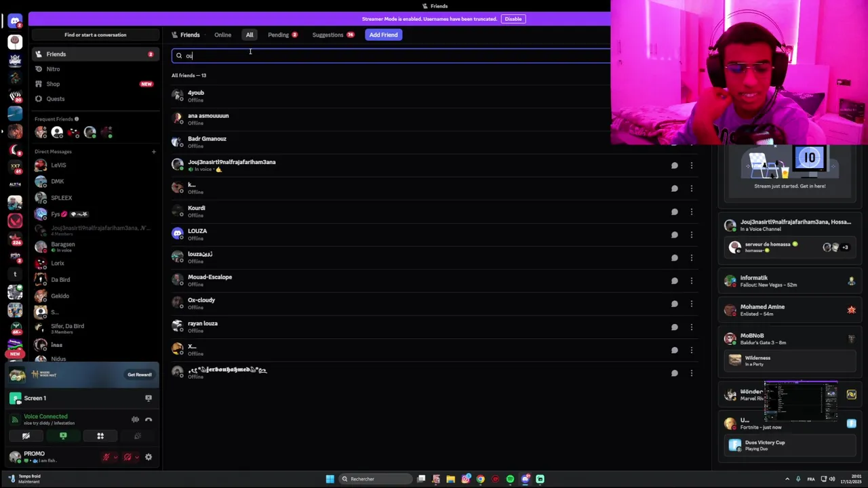The width and height of the screenshot is (868, 488).
Task: Select Friends in the sidebar
Action: click(94, 54)
